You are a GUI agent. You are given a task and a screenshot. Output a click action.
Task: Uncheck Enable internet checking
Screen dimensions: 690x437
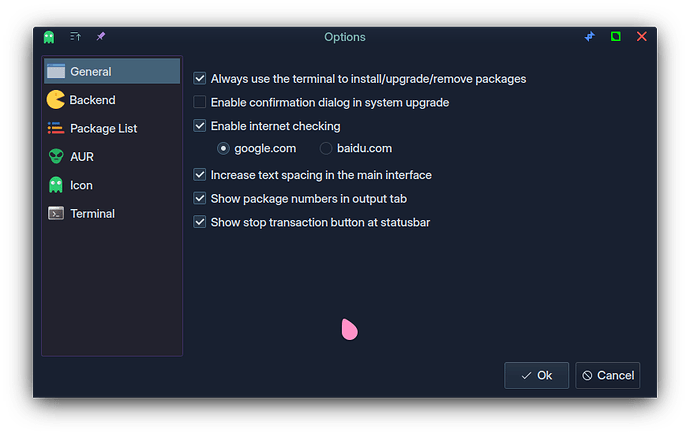point(200,126)
